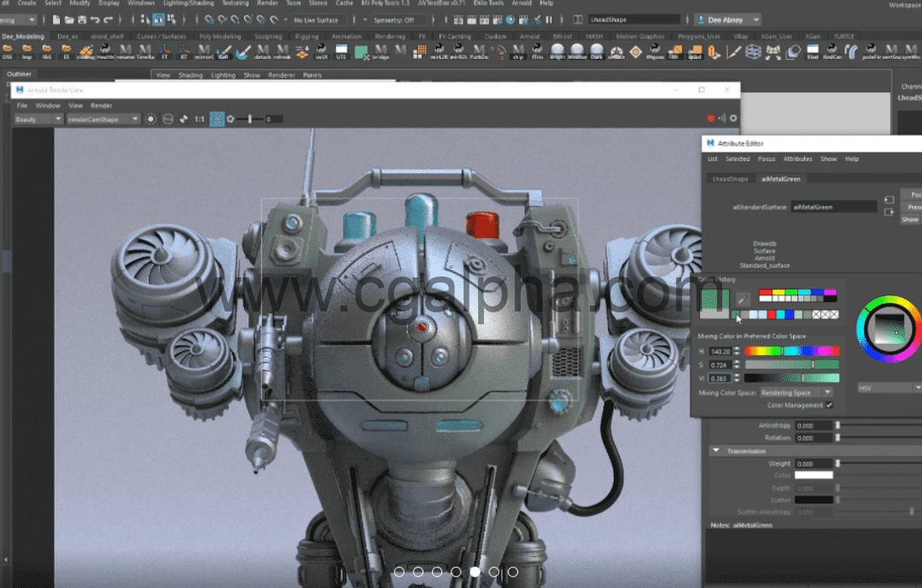Click the Presets button in the Attribute Editor
The height and width of the screenshot is (588, 922).
pos(913,206)
